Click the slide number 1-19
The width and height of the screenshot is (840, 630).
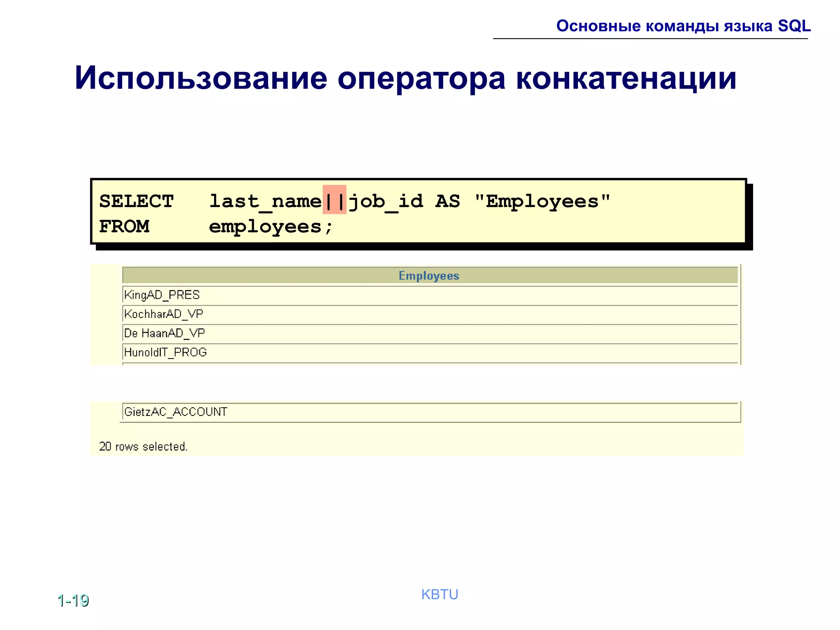click(73, 600)
